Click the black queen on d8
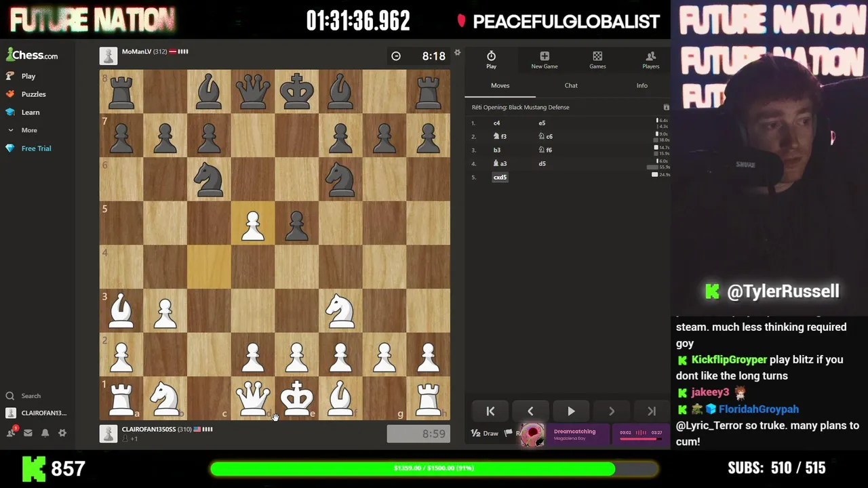 253,91
